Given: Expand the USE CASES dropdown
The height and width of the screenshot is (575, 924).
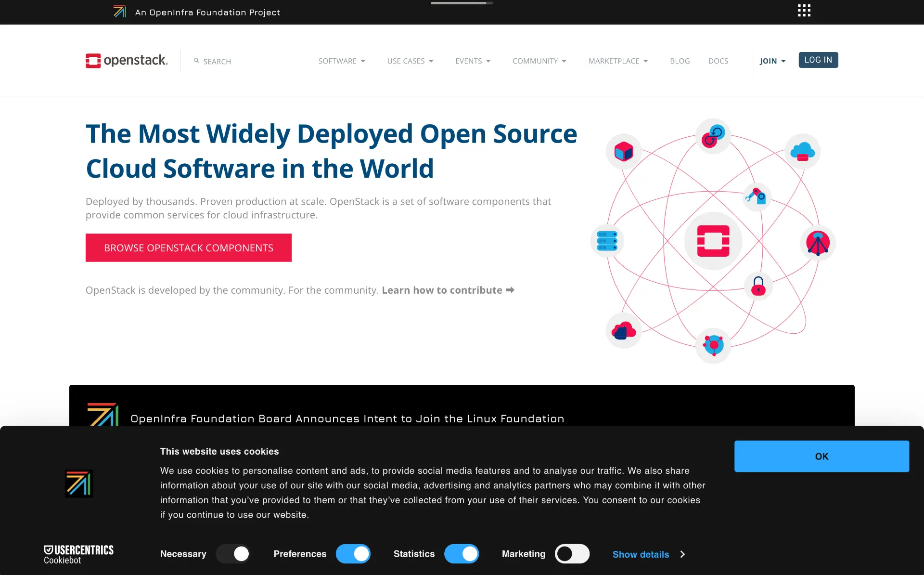Looking at the screenshot, I should pos(410,61).
